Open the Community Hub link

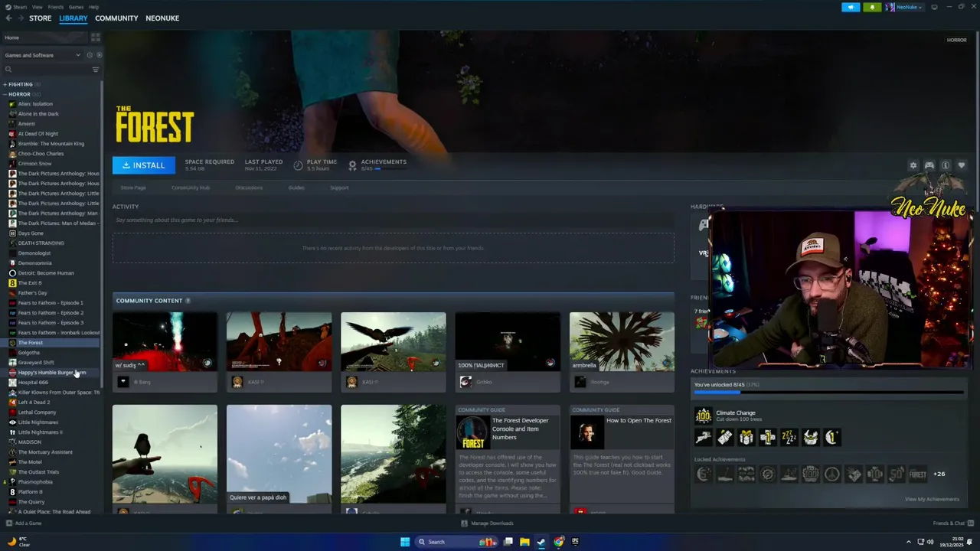(191, 187)
